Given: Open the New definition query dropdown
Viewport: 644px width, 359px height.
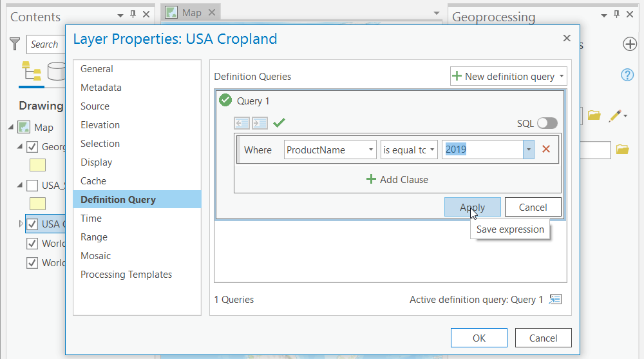Looking at the screenshot, I should click(x=562, y=76).
